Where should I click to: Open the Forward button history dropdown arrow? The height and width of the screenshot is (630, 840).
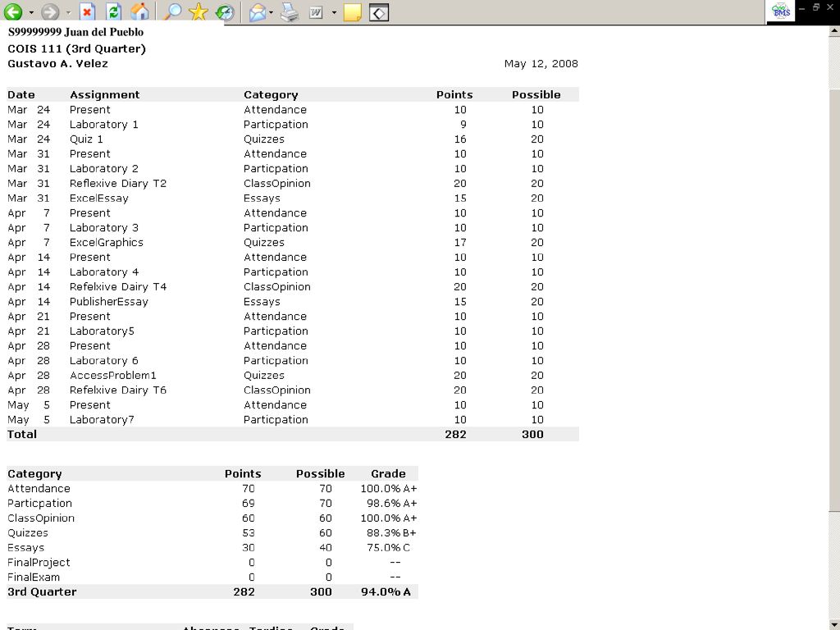[68, 12]
